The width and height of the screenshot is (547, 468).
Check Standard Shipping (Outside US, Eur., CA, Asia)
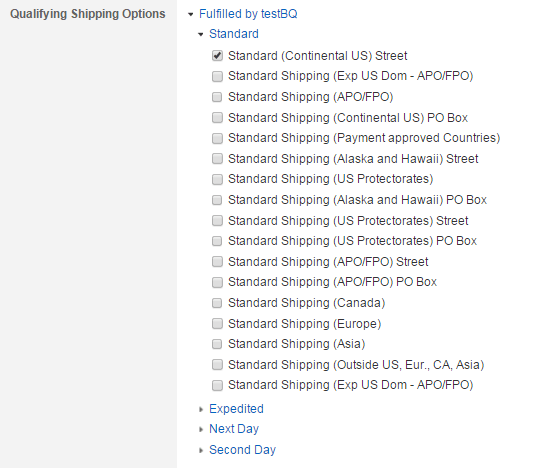pos(217,365)
